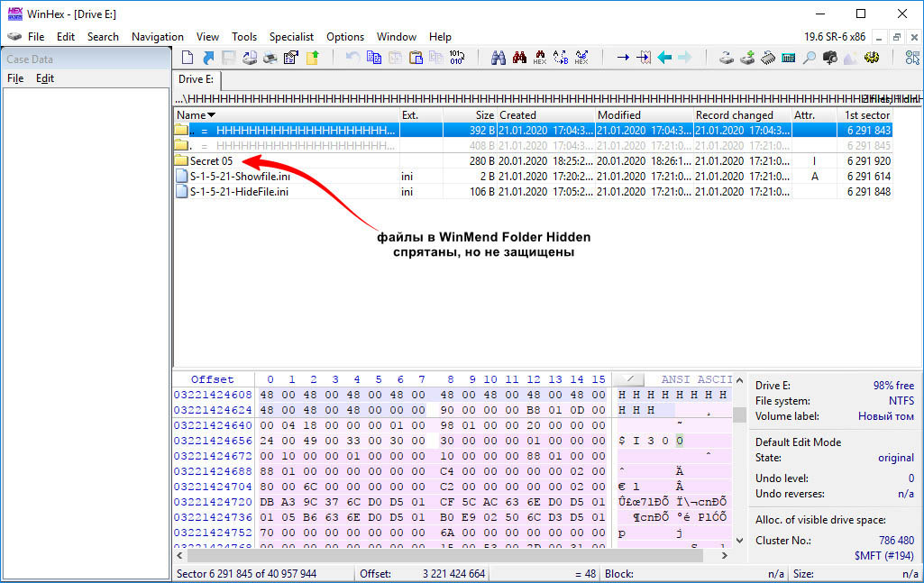Open the Navigation menu

tap(158, 37)
